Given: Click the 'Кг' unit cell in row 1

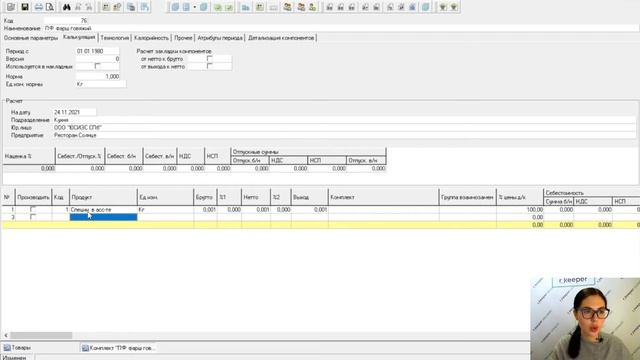Looking at the screenshot, I should [x=165, y=209].
